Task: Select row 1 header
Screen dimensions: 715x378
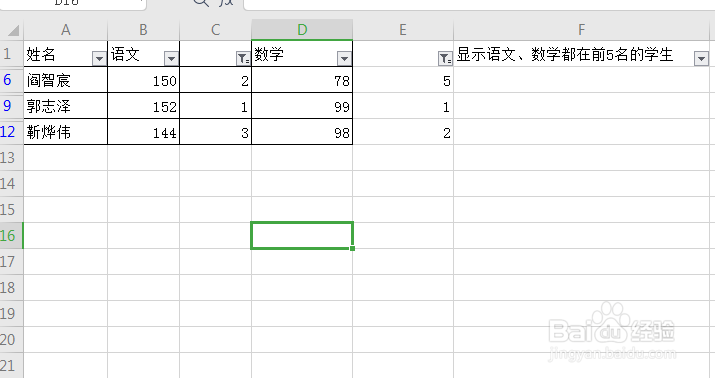Action: point(11,54)
